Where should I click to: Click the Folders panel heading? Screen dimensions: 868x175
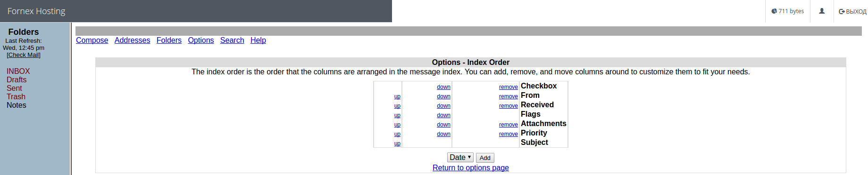click(24, 32)
